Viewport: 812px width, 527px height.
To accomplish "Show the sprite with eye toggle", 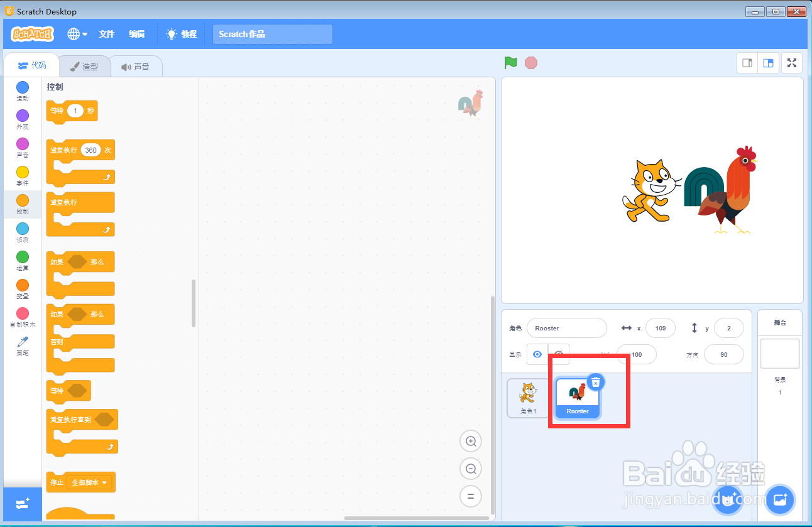I will [x=537, y=354].
